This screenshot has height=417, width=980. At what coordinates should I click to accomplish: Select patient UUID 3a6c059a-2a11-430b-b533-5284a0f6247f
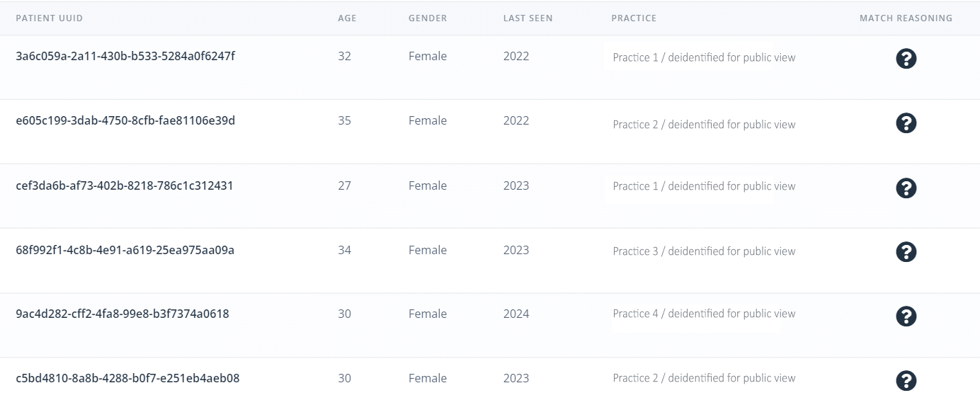(125, 57)
